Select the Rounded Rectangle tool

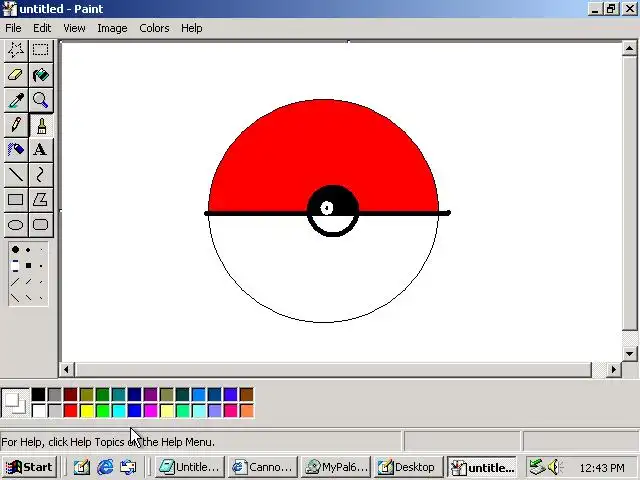tap(40, 225)
